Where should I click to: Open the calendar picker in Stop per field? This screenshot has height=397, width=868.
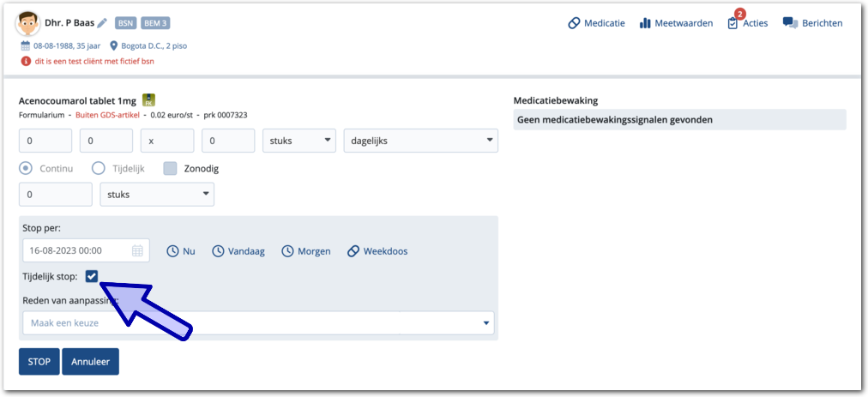(x=137, y=251)
